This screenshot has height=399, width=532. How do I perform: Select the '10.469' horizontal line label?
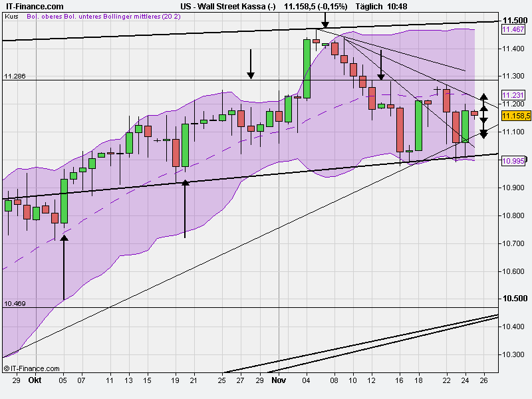click(15, 304)
